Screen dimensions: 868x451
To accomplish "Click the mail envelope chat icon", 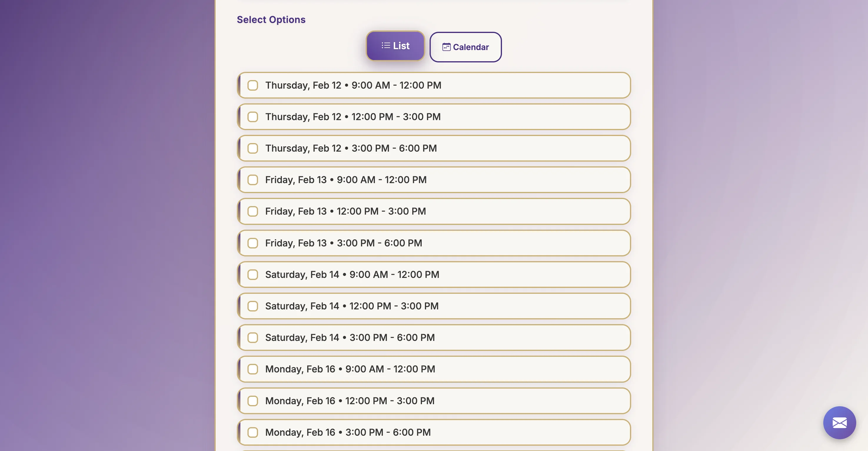I will click(x=839, y=423).
